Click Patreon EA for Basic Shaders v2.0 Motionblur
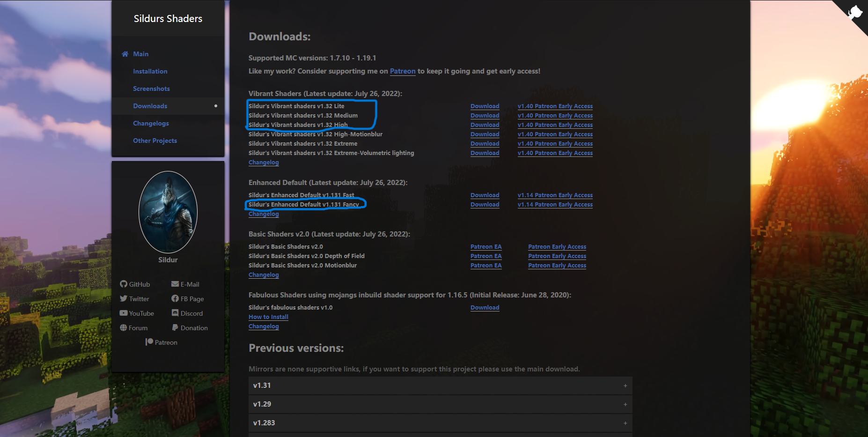This screenshot has height=437, width=868. pyautogui.click(x=486, y=266)
